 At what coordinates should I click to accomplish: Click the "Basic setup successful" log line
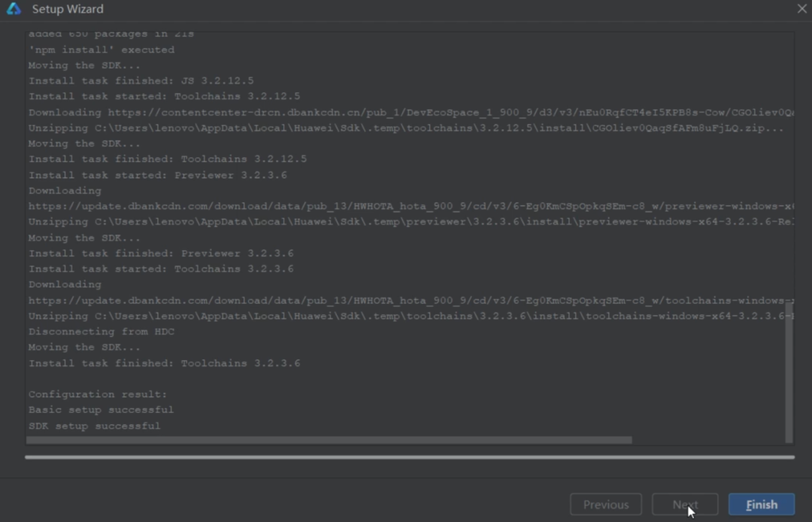(101, 410)
